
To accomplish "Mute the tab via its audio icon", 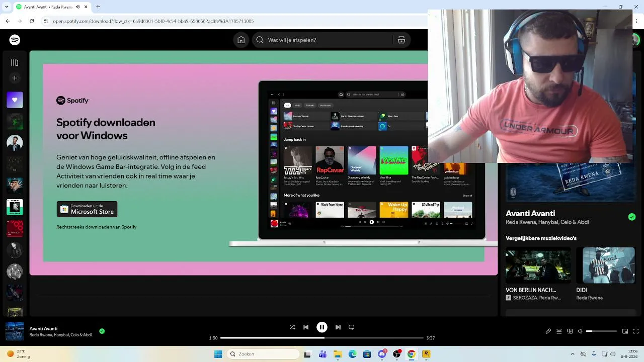I will point(78,7).
